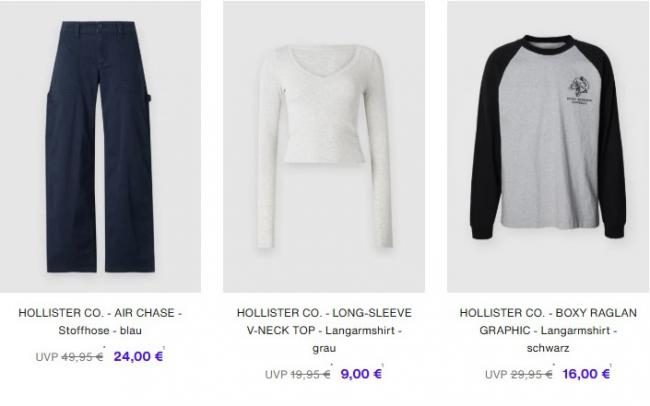Screen dimensions: 650x406
Task: Open the blue AIR CHASE trousers image
Action: click(x=100, y=147)
